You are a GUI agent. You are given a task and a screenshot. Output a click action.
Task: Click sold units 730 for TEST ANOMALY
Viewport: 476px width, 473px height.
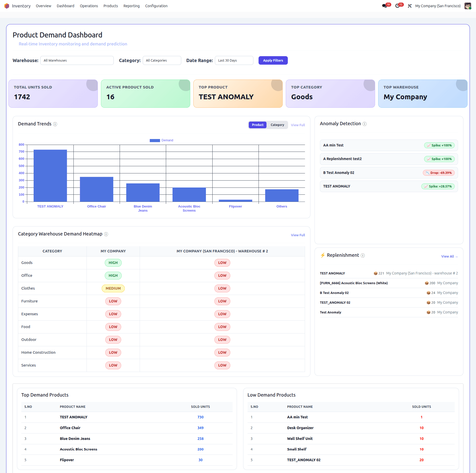tap(201, 417)
